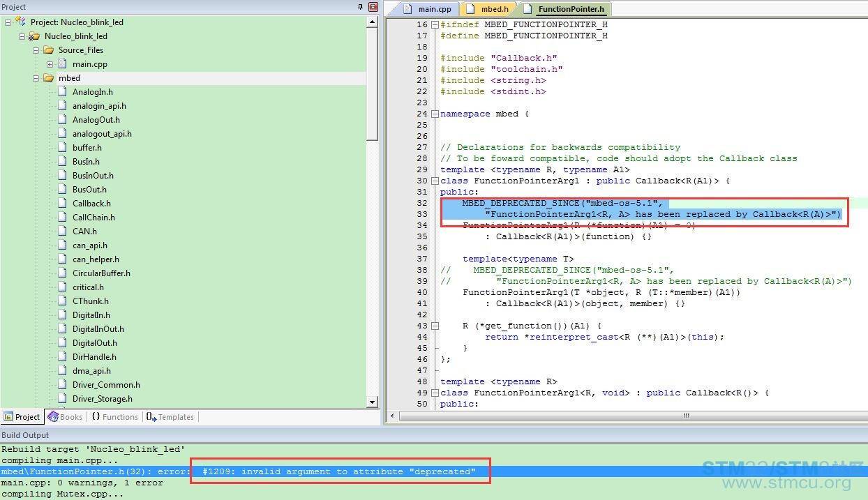Select analogout_api.h in the project tree
Viewport: 868px width, 500px height.
(x=102, y=134)
